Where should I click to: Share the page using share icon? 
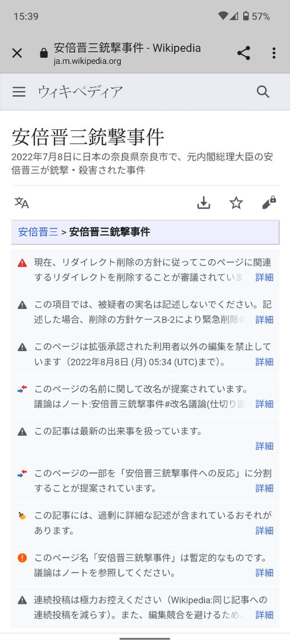tap(244, 53)
